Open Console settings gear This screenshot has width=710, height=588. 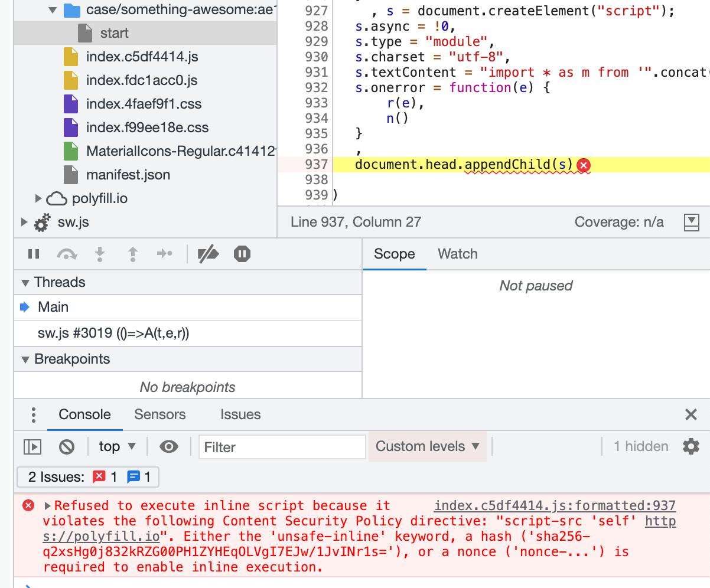coord(691,446)
